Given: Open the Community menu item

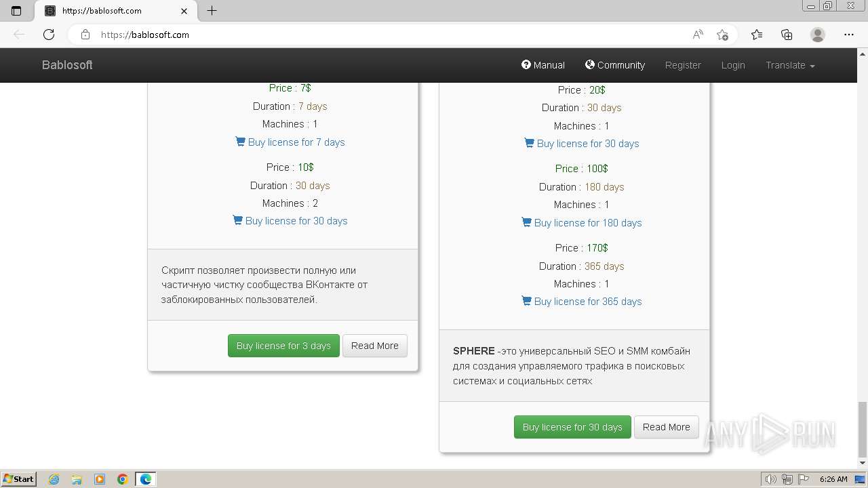Looking at the screenshot, I should pos(615,65).
